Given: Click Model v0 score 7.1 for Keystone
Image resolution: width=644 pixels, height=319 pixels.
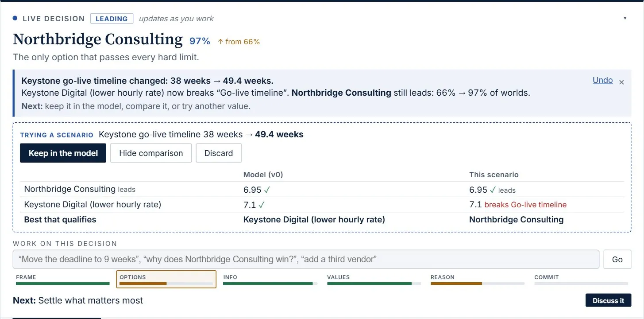Looking at the screenshot, I should tap(250, 205).
